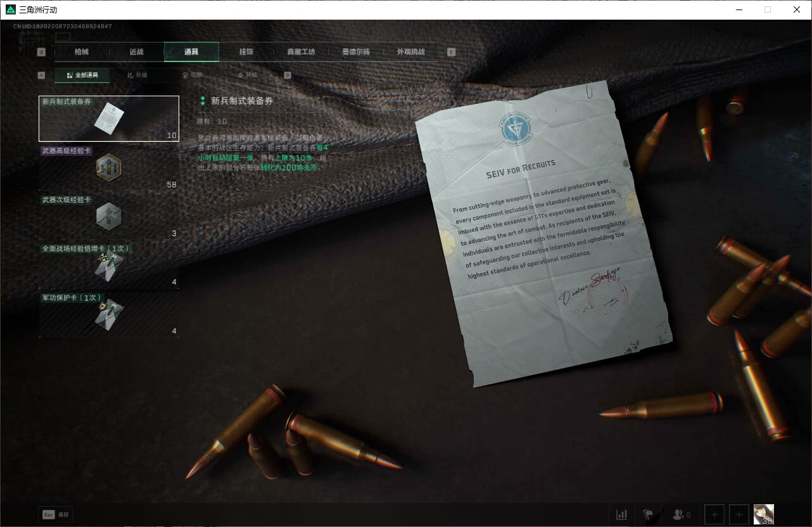Open the bar chart statistics icon
The height and width of the screenshot is (527, 812).
click(622, 515)
